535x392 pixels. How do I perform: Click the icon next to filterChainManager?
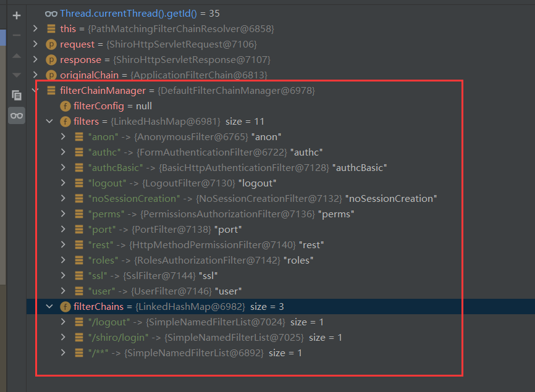tap(51, 90)
